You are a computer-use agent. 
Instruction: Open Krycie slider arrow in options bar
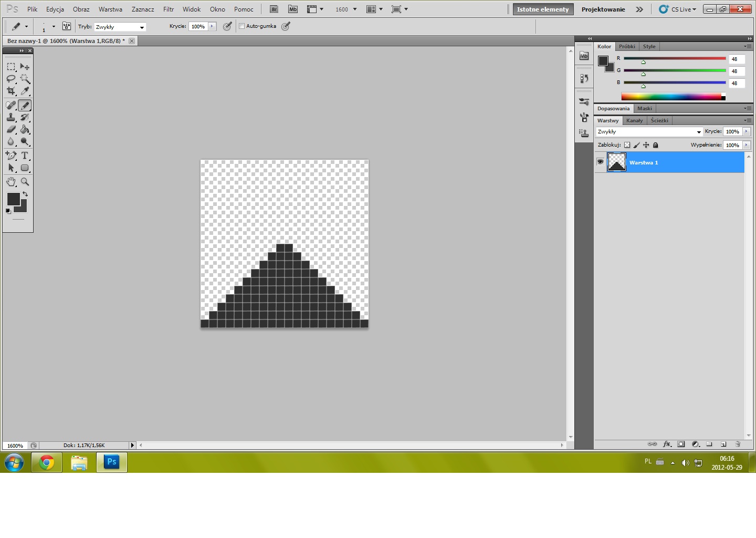tap(212, 26)
